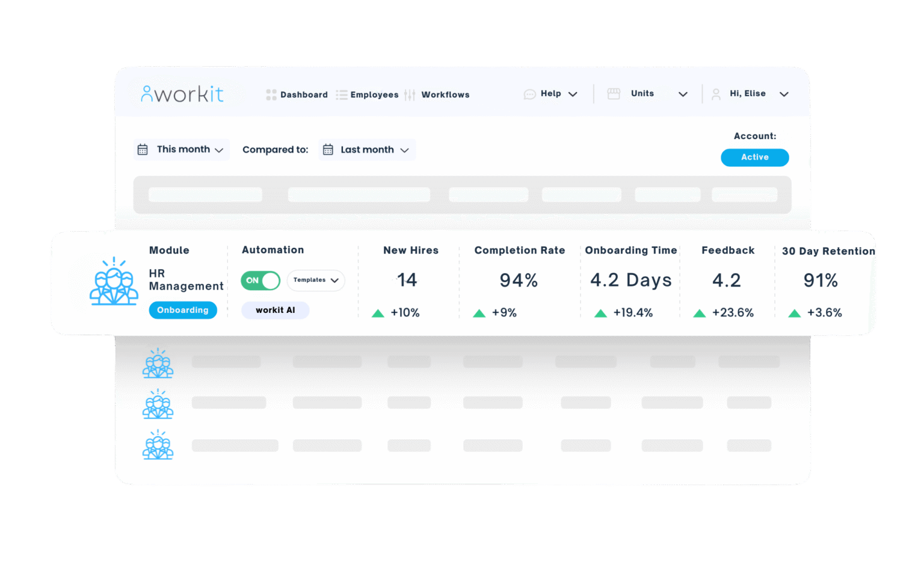Click the Employees list icon
The height and width of the screenshot is (582, 924).
click(x=341, y=94)
